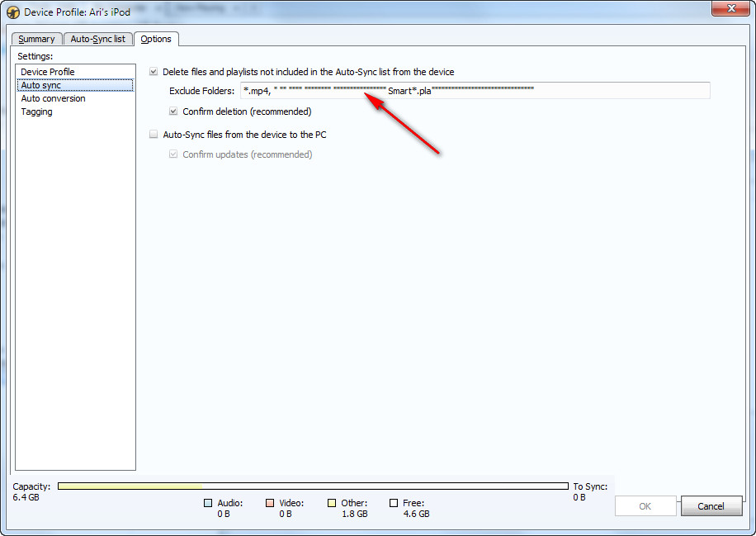
Task: Close the Device Profile dialog window
Action: [726, 8]
